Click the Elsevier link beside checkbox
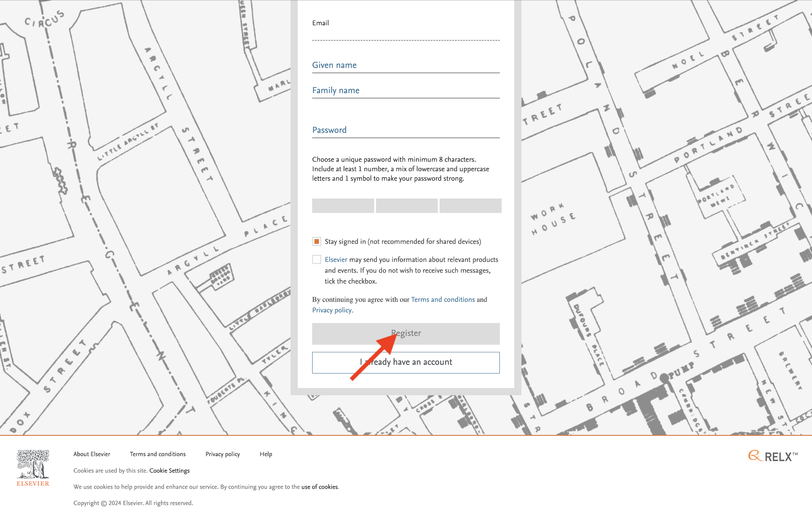The width and height of the screenshot is (812, 508). (x=336, y=260)
